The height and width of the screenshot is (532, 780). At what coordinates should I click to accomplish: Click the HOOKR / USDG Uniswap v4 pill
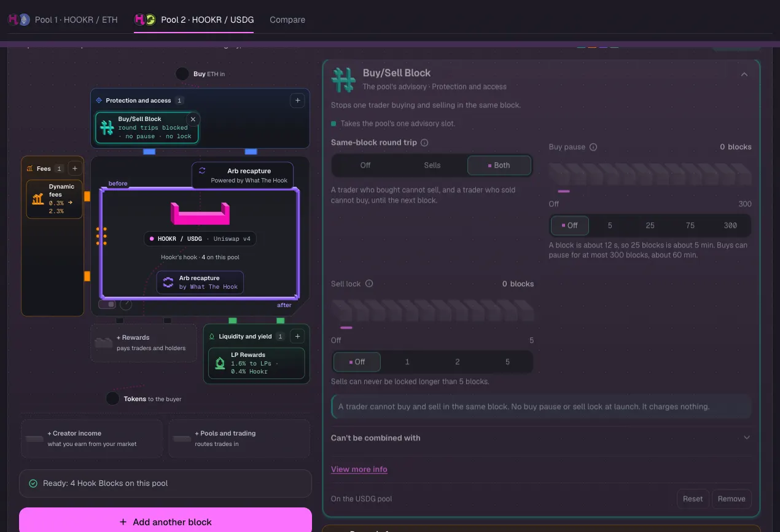200,238
